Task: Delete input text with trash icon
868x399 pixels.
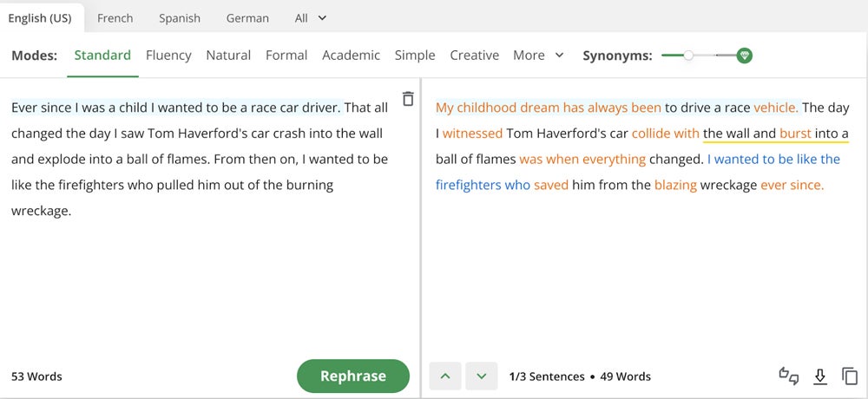Action: (x=408, y=99)
